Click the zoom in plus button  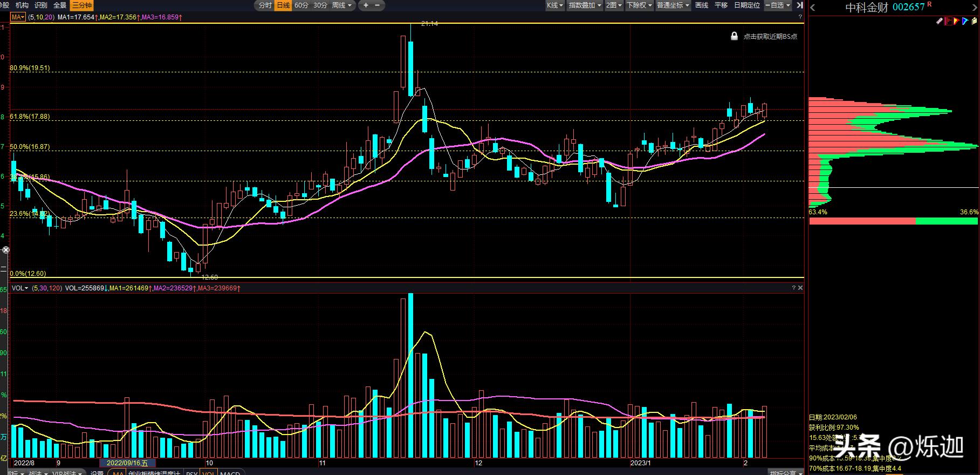pos(366,5)
